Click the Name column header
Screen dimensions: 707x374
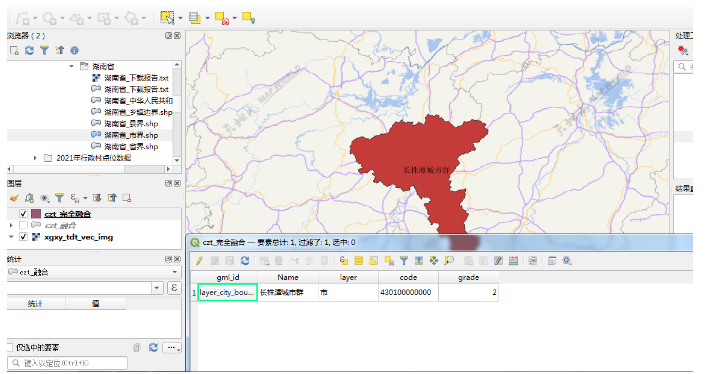288,277
